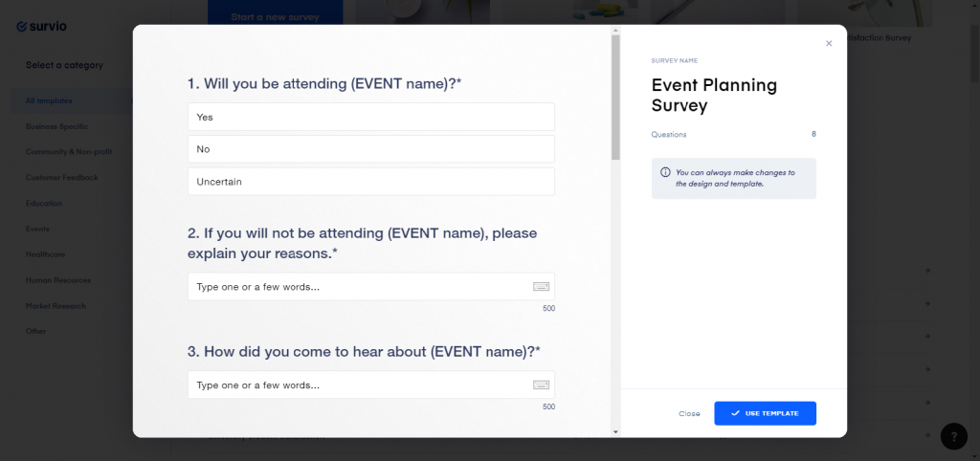Click the question 2 reasons text field

point(359,287)
